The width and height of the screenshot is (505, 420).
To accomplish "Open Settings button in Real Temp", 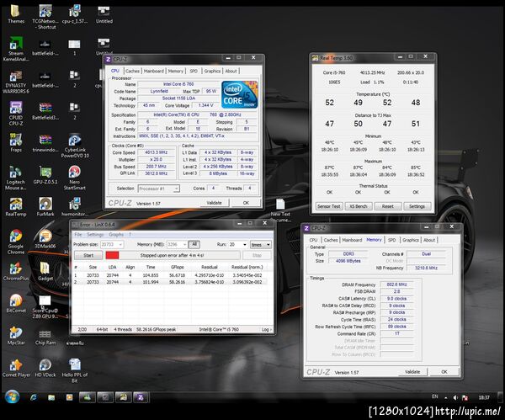I will tap(417, 206).
